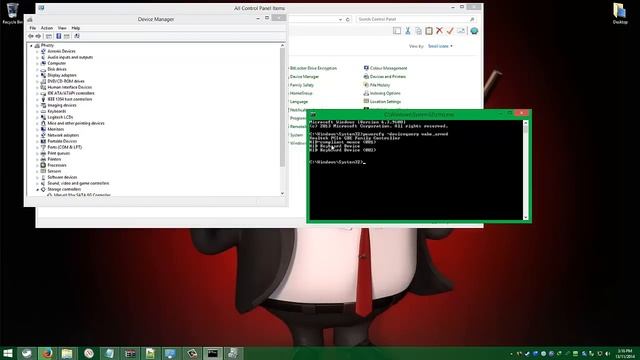
Task: Open the View menu in Device Manager
Action: 62,28
